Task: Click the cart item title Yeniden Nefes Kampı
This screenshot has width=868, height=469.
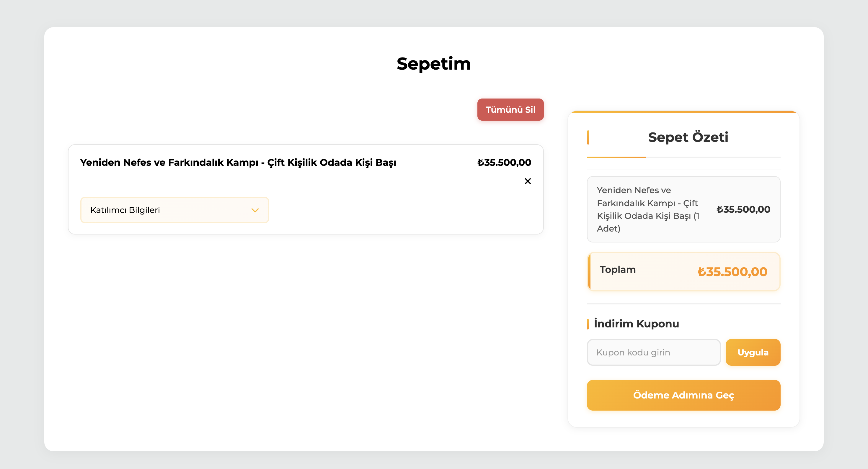Action: (x=238, y=162)
